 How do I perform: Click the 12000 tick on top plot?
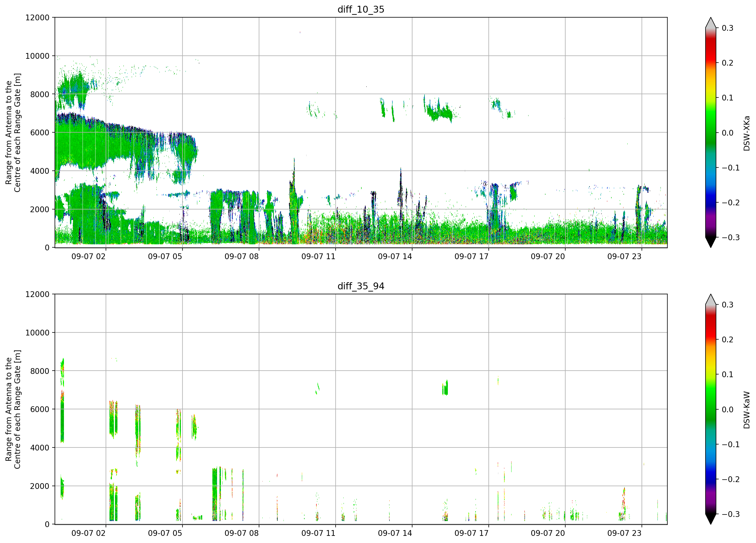coord(37,17)
